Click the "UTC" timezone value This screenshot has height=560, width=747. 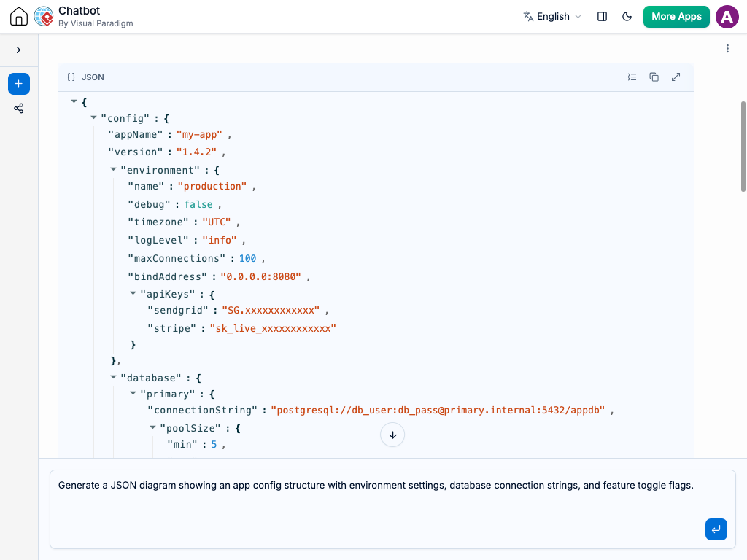[217, 222]
